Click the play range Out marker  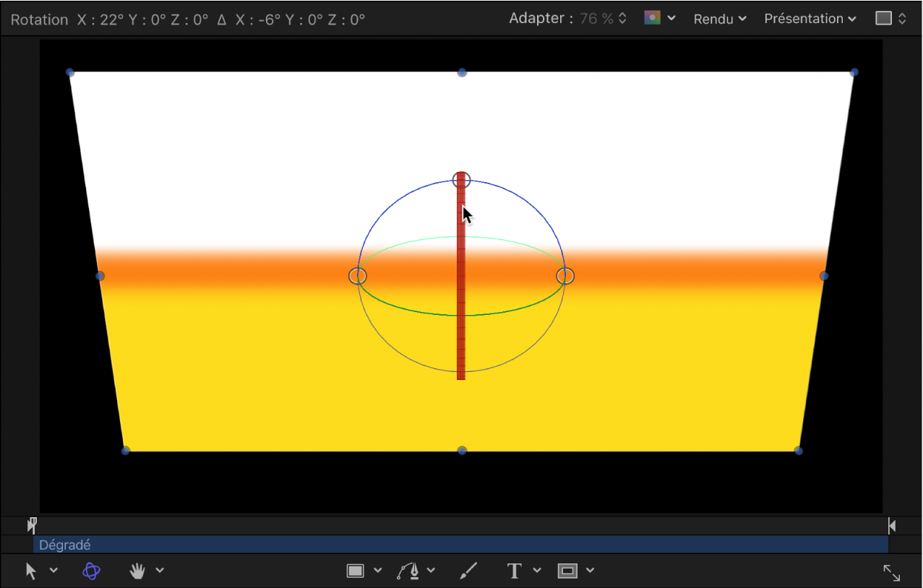[x=892, y=526]
